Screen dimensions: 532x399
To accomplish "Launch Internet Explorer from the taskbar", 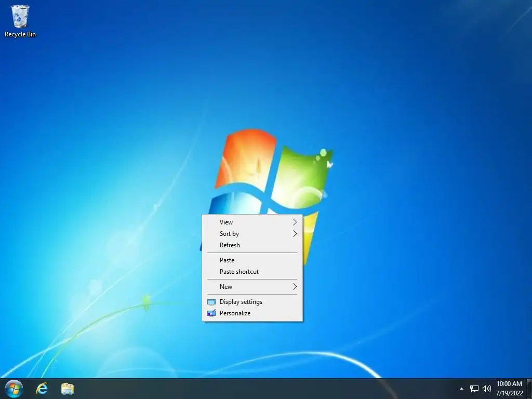I will [x=42, y=389].
